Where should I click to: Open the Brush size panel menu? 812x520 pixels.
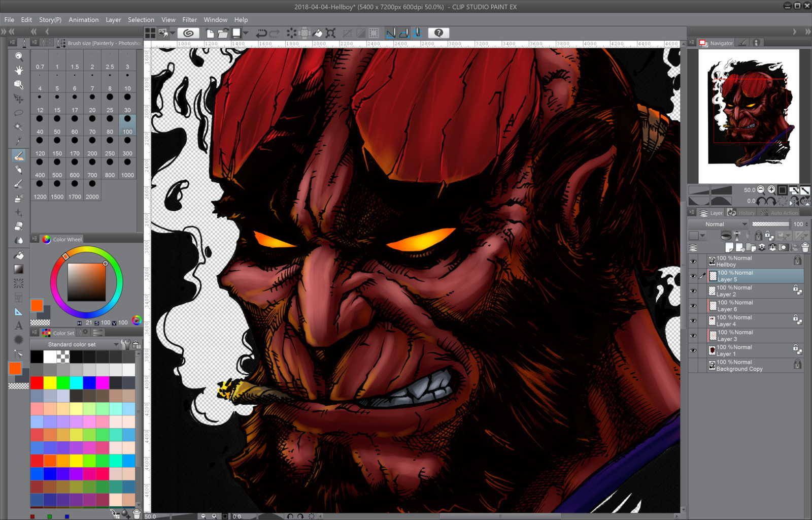tap(35, 43)
